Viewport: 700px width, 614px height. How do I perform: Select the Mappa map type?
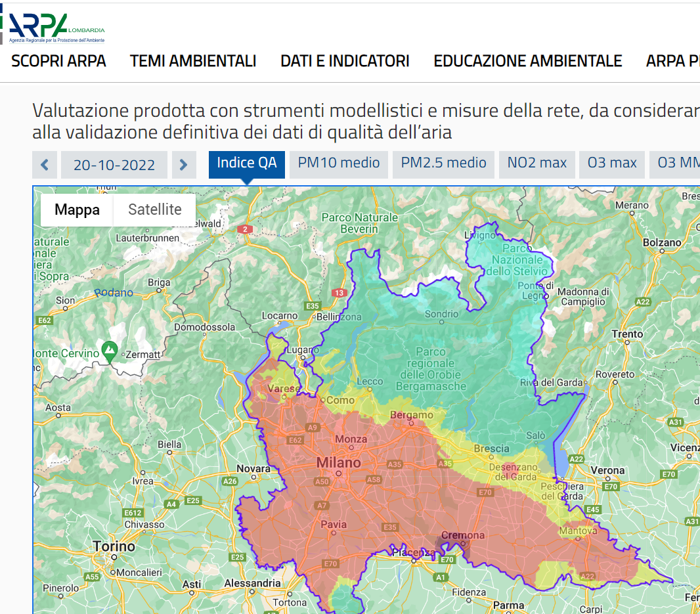77,209
